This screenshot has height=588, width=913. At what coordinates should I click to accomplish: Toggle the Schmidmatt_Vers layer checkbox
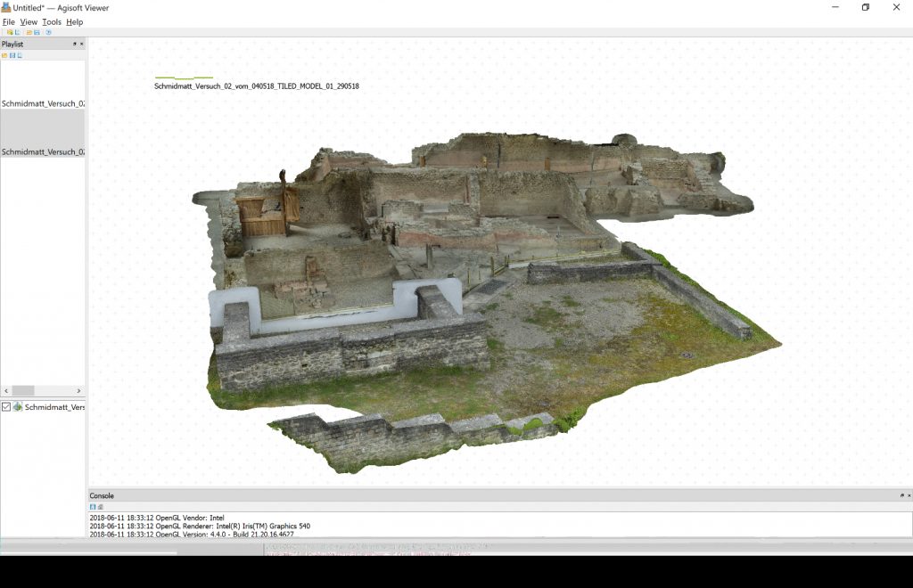click(x=6, y=407)
